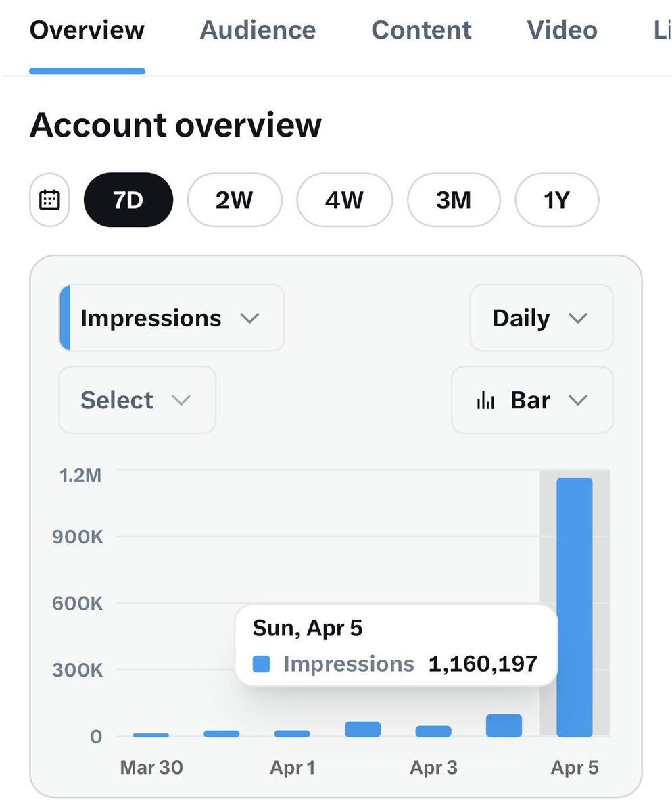Viewport: 672px width, 811px height.
Task: Select the 7D time range
Action: click(128, 200)
